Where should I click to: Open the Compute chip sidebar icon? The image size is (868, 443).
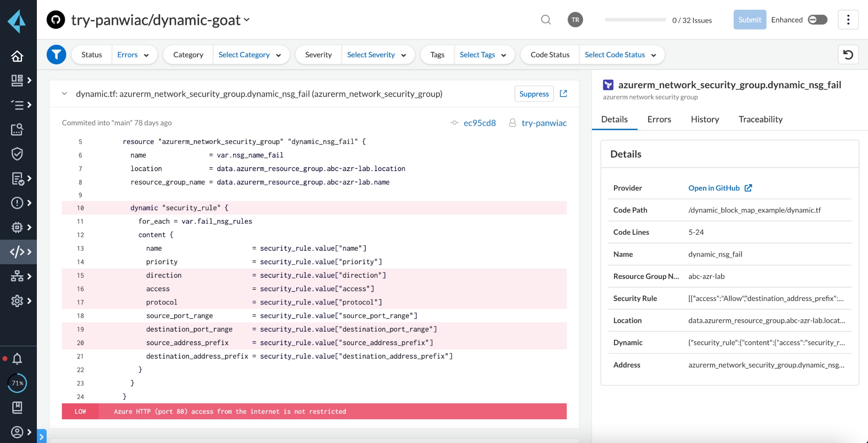click(17, 227)
